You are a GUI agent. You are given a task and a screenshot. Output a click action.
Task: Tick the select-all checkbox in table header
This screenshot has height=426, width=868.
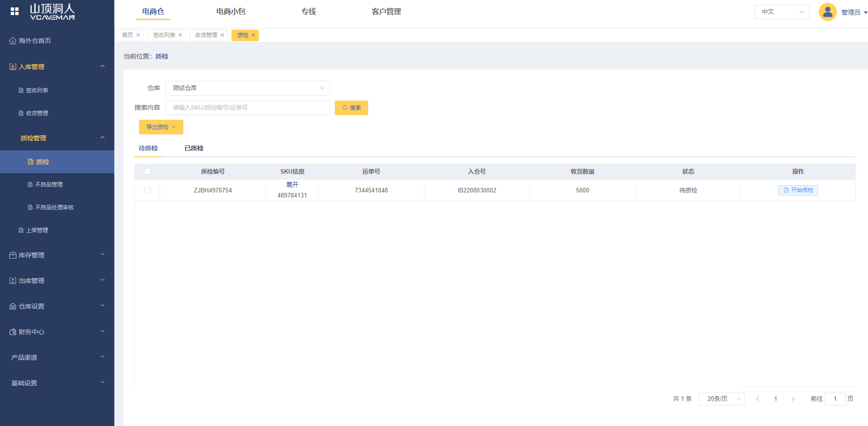tap(147, 171)
